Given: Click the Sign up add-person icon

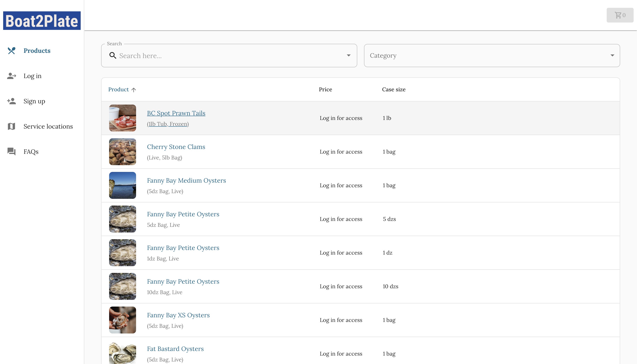Looking at the screenshot, I should [x=12, y=101].
